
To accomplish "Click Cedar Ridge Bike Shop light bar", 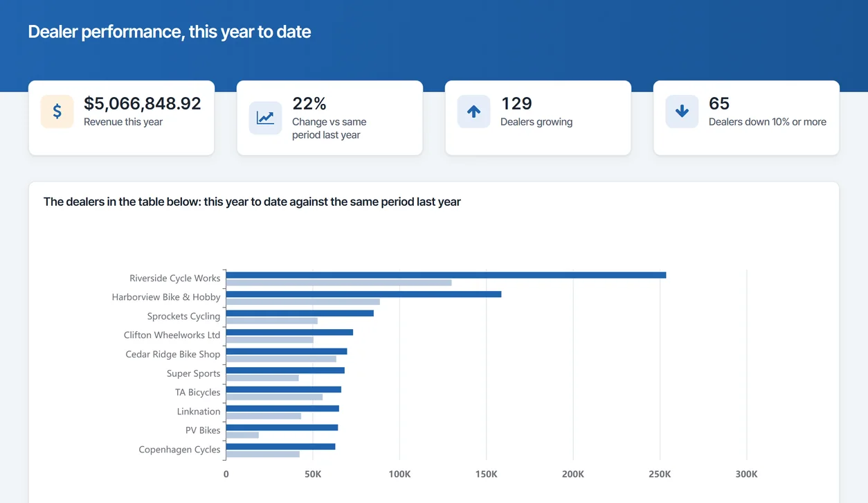I will coord(282,359).
